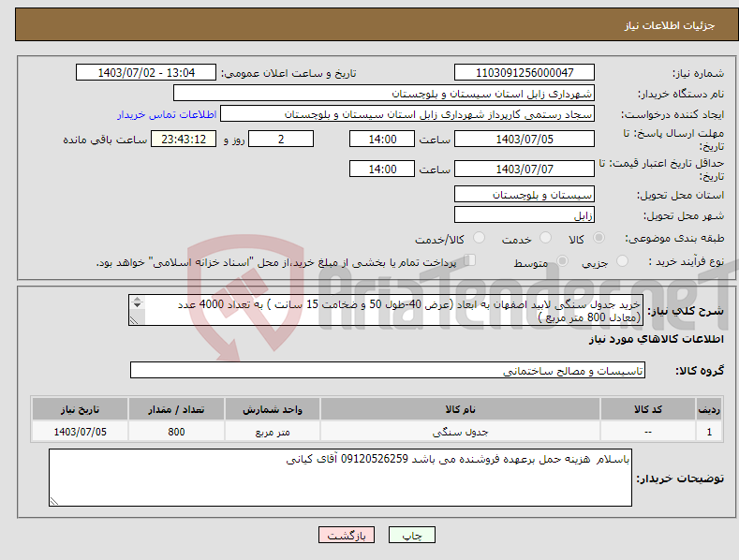
Task: Click the remaining days field showing 2
Action: [281, 139]
